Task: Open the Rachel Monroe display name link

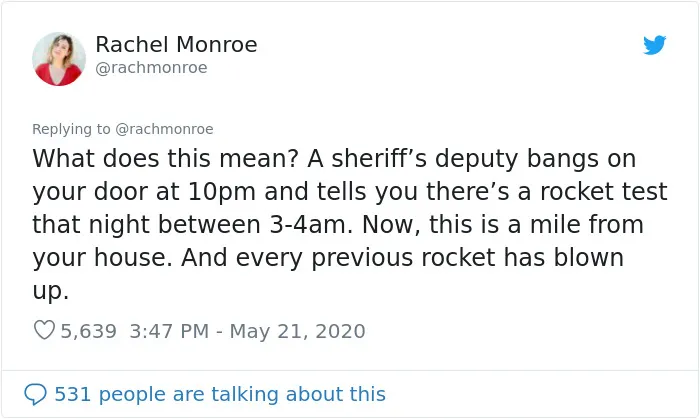Action: coord(176,45)
